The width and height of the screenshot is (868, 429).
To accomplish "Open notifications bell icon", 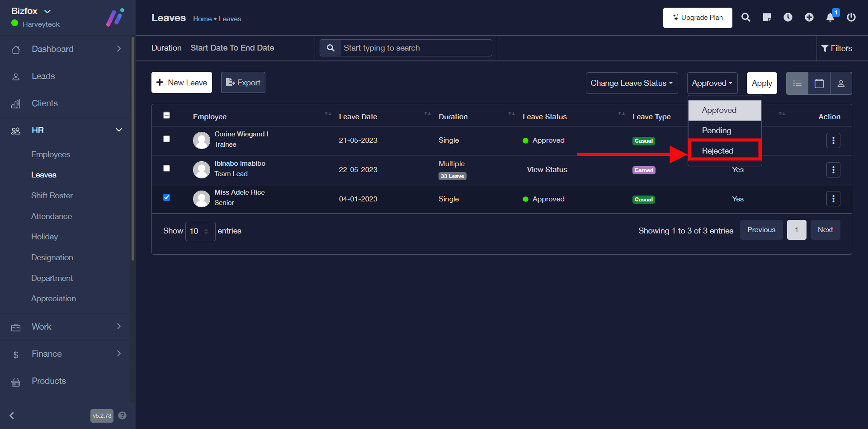I will pos(830,18).
